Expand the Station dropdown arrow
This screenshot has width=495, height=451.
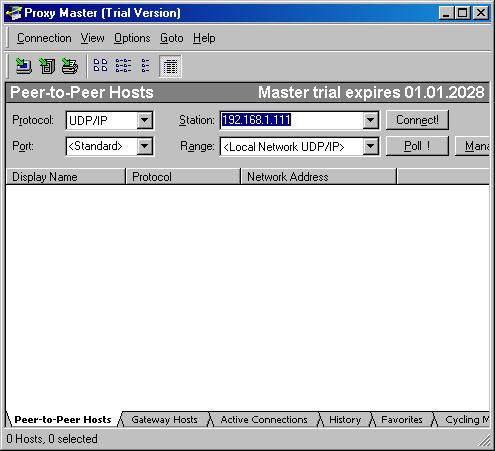371,120
